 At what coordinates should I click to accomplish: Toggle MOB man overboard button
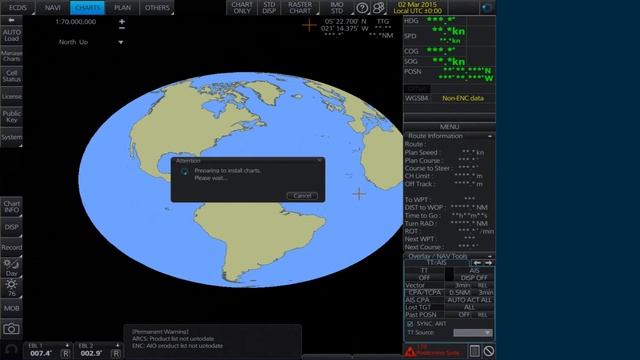(11, 308)
